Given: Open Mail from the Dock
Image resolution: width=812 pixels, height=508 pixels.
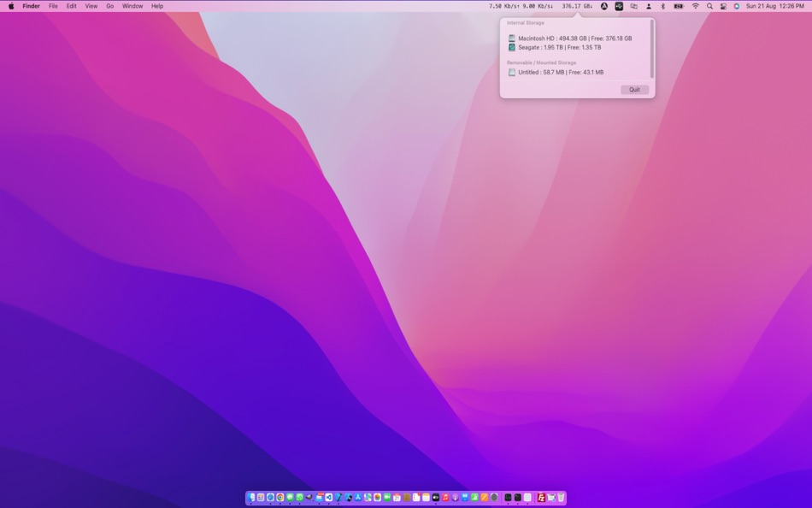Looking at the screenshot, I should 319,497.
